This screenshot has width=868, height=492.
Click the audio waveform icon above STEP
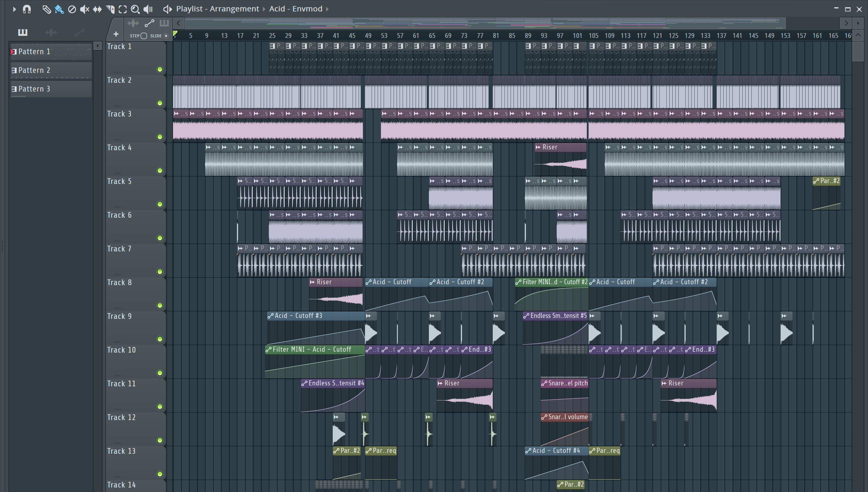pyautogui.click(x=133, y=23)
